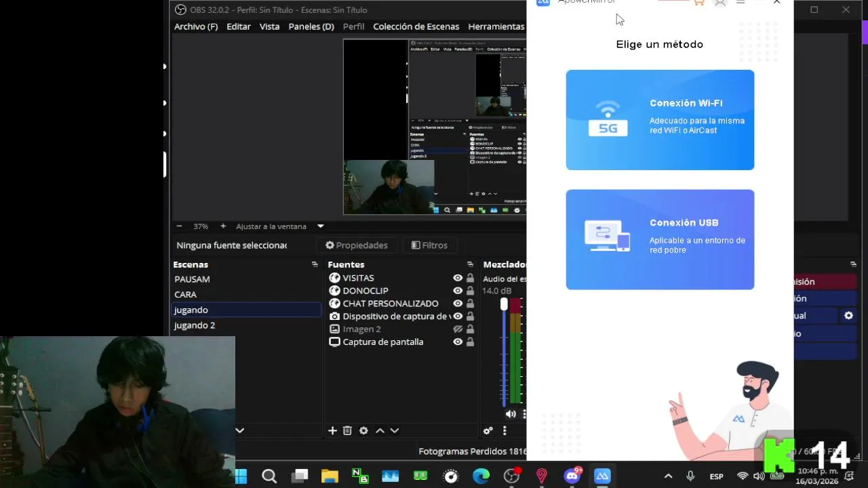The image size is (868, 488).
Task: Click the ESP language indicator
Action: point(716,476)
